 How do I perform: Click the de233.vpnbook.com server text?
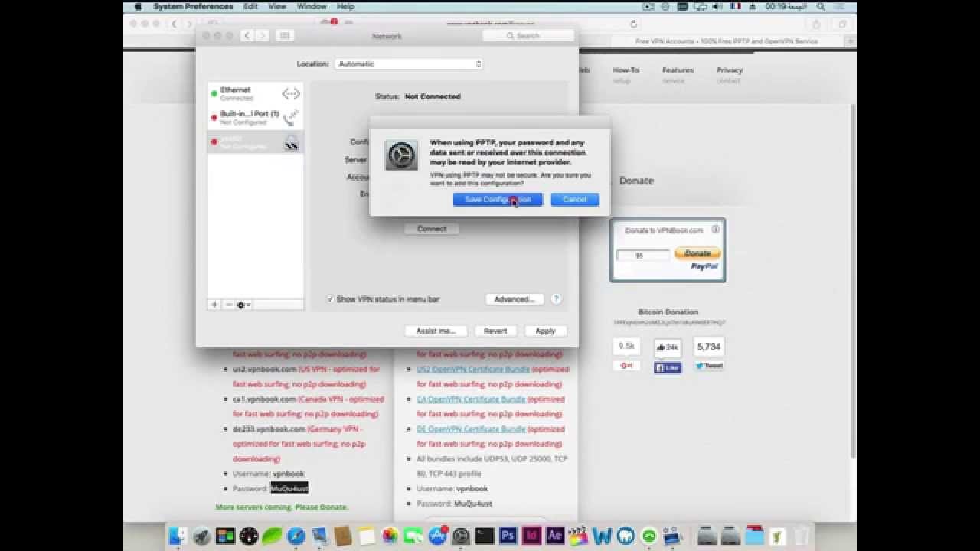click(x=269, y=429)
